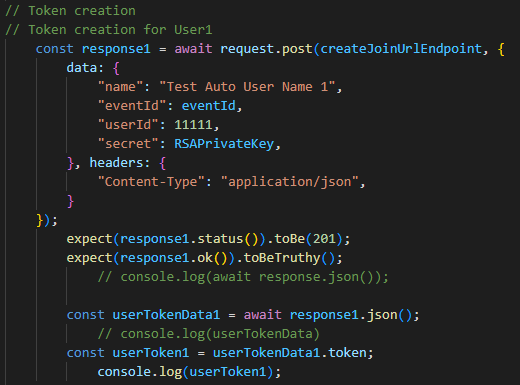Click the "name" key string
This screenshot has width=520, height=385.
click(120, 87)
